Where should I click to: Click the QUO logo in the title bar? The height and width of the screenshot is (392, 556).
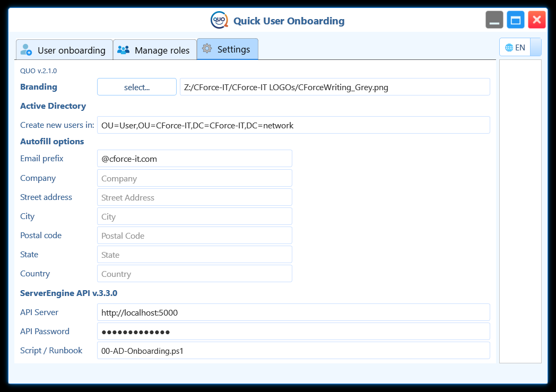(219, 20)
